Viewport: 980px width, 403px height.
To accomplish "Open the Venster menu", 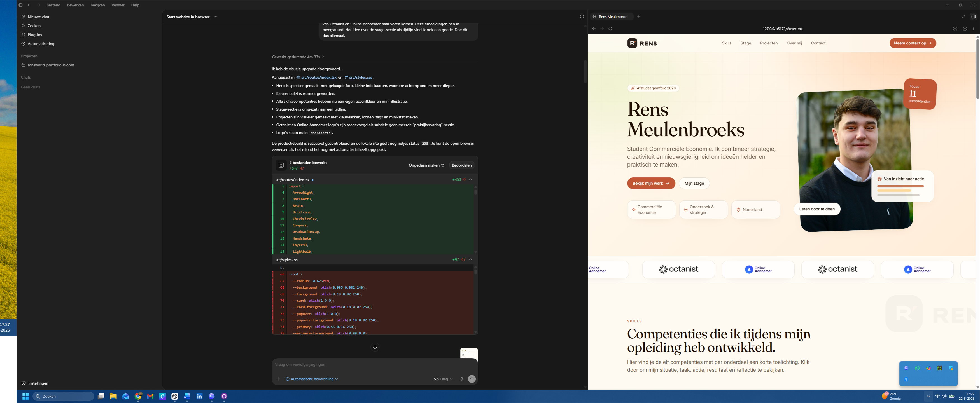I will pos(118,5).
